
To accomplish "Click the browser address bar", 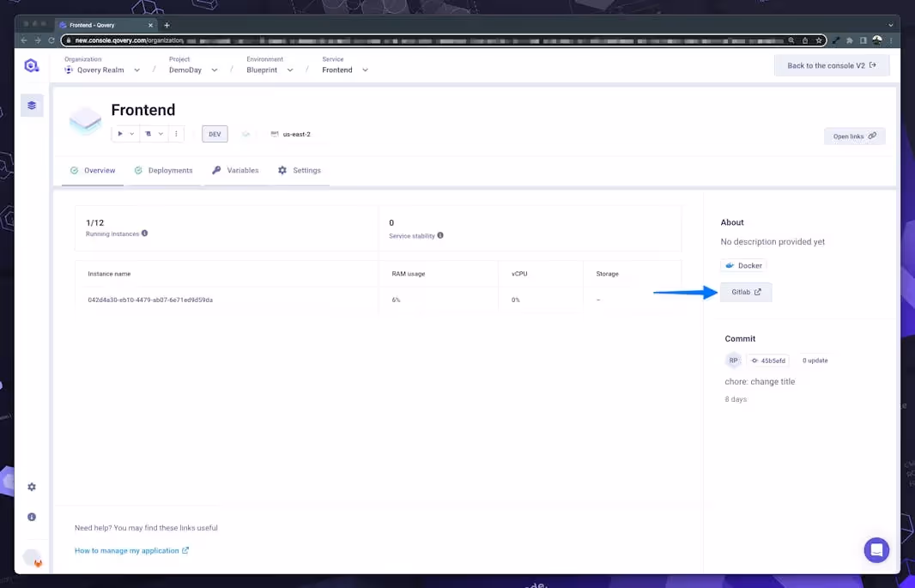I will (444, 40).
